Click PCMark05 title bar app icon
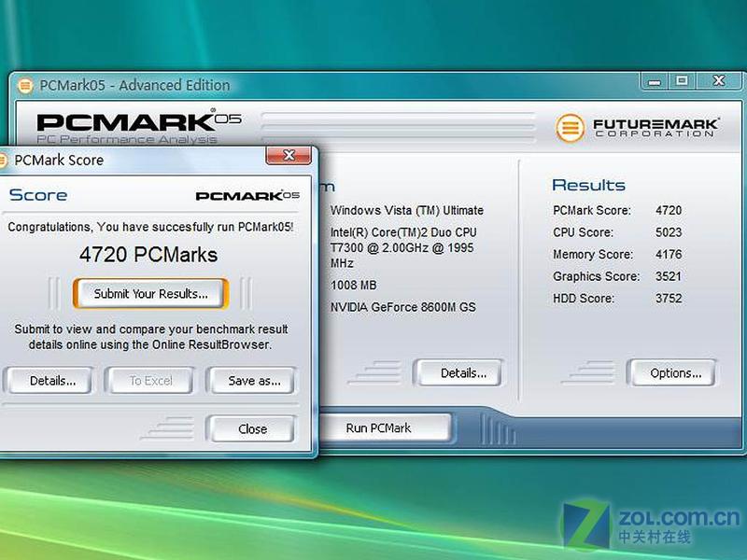 [25, 86]
